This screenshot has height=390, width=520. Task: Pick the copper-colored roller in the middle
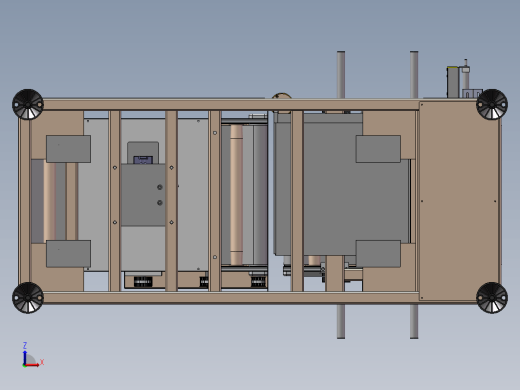click(x=236, y=195)
